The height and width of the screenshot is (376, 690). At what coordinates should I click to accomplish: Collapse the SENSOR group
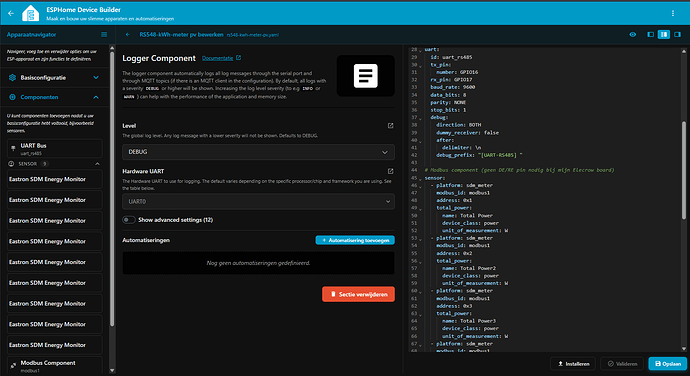click(x=97, y=164)
